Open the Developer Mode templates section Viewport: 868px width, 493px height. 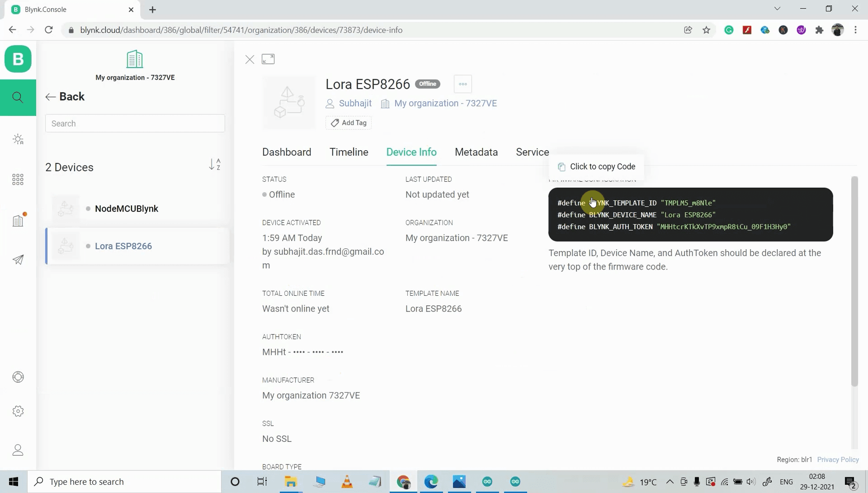pyautogui.click(x=18, y=139)
